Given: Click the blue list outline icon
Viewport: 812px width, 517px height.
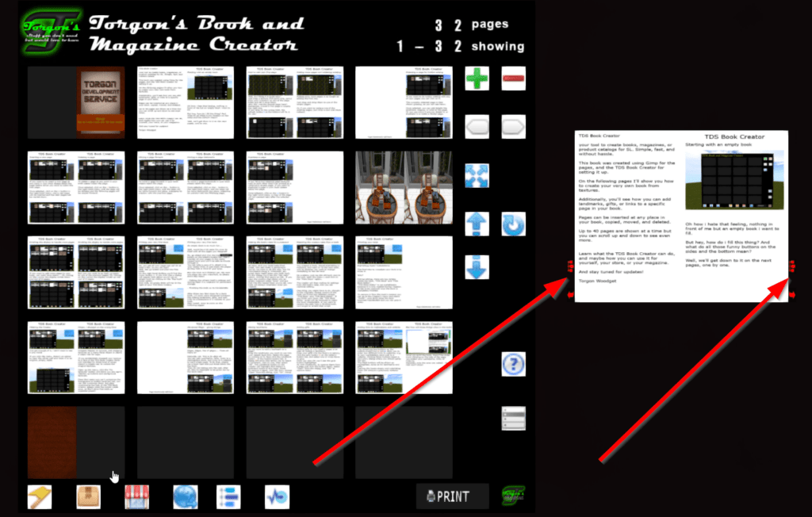Looking at the screenshot, I should coord(228,497).
